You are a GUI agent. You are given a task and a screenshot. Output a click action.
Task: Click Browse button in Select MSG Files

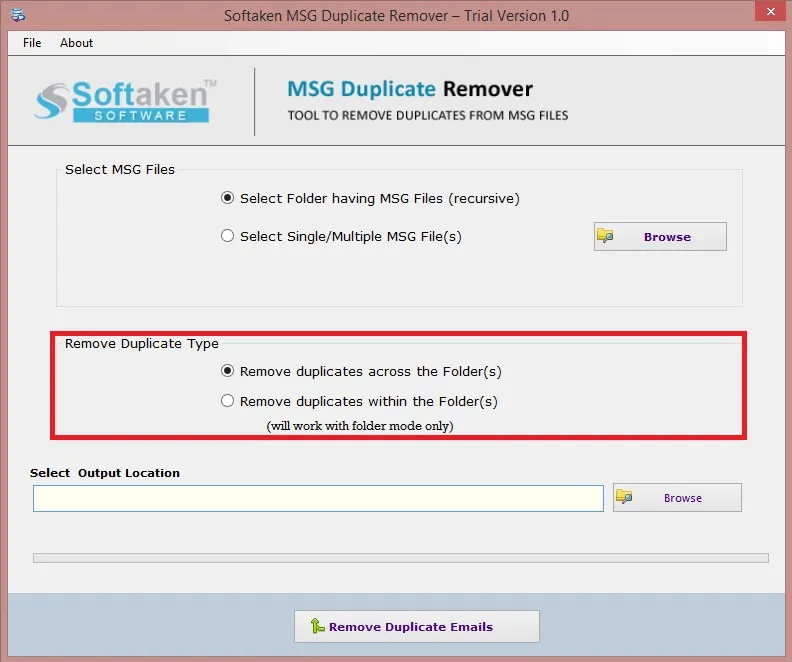click(x=660, y=236)
